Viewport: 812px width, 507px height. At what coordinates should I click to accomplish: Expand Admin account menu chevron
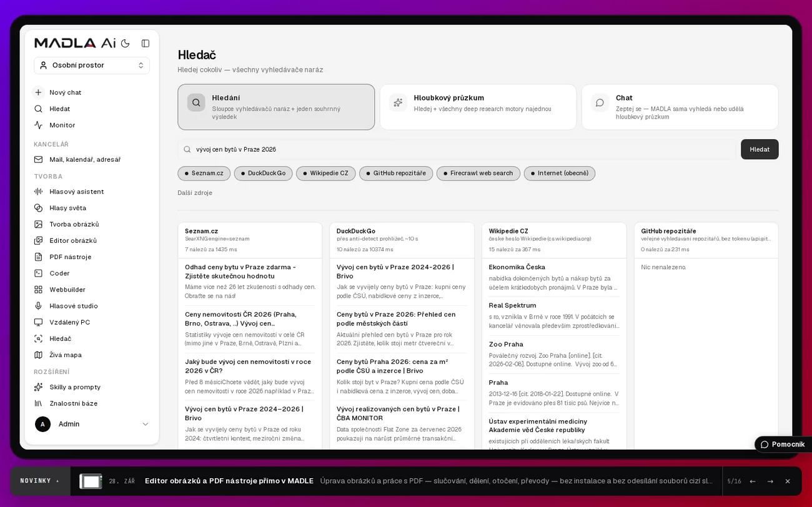[x=146, y=424]
